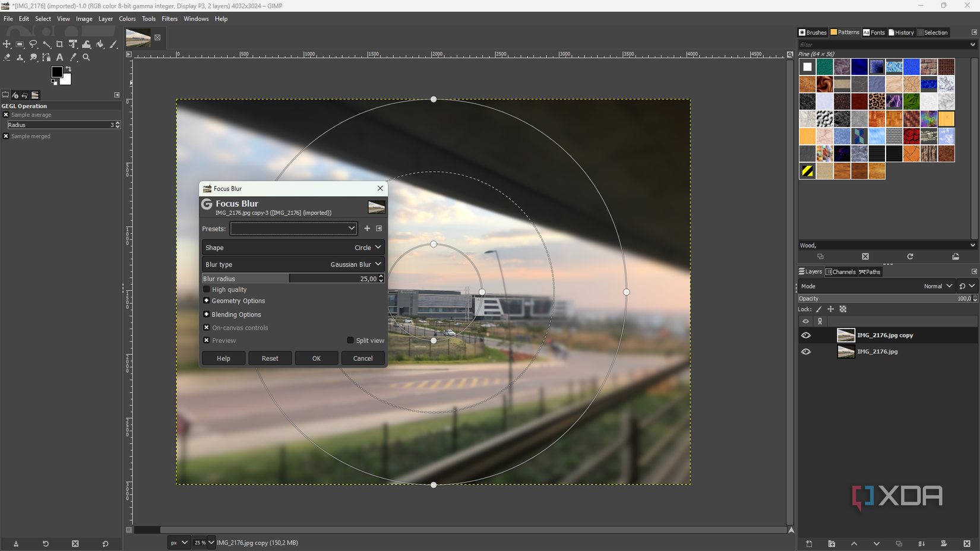Viewport: 980px width, 551px height.
Task: Select the Zoom tool
Action: tap(86, 57)
